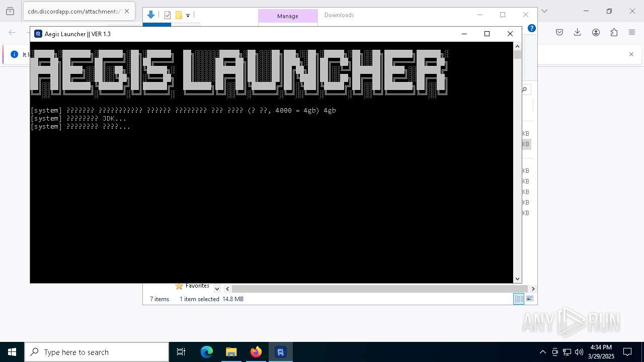Viewport: 644px width, 362px height.
Task: Click the console vertical scrollbar thumb
Action: coord(517,54)
